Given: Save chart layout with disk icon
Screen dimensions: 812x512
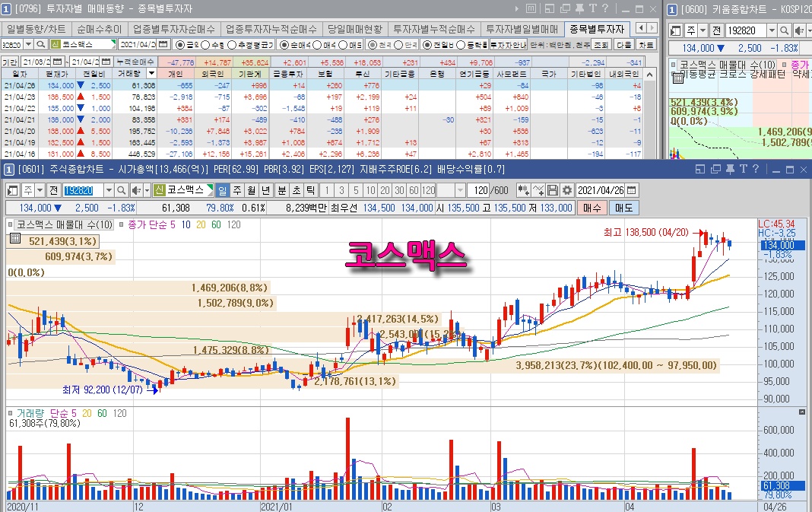Looking at the screenshot, I should tap(553, 191).
